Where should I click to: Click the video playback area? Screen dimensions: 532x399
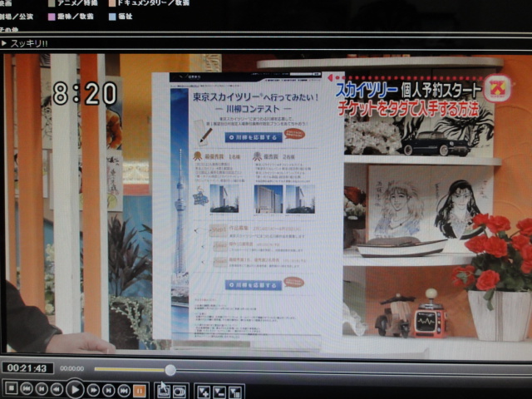coord(268,204)
